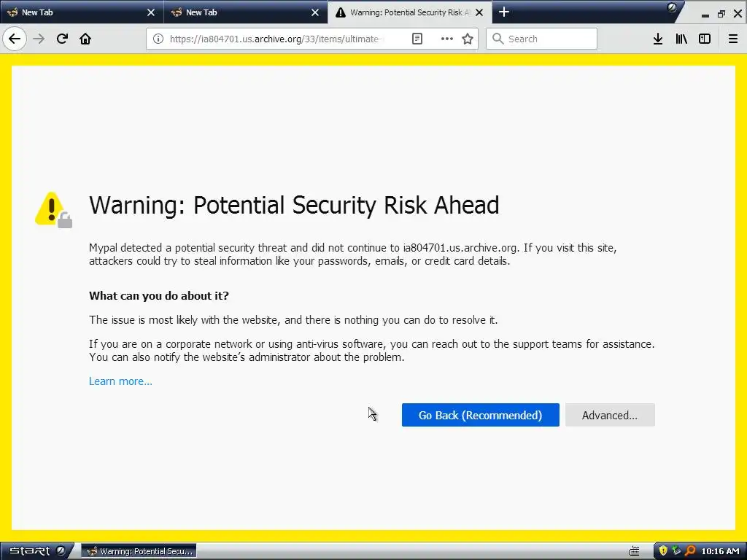Viewport: 747px width, 560px height.
Task: Go back one page with back arrow
Action: pos(15,39)
